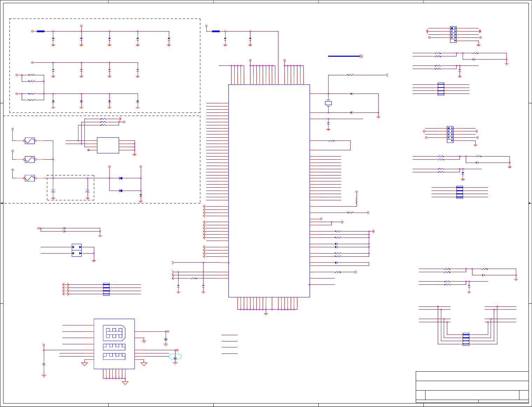Click the topmost of three fuse symbols

30,141
